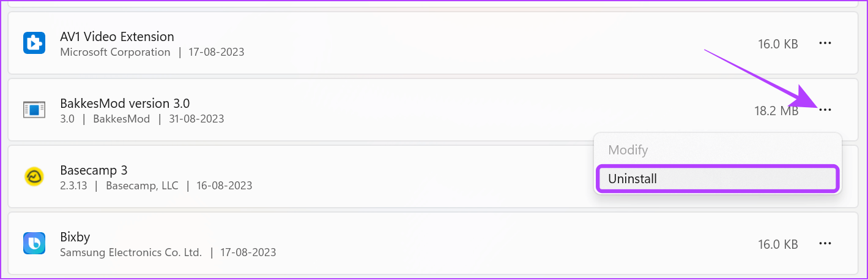Click the yellow Basecamp 3 icon
Screen dimensions: 868x280
tap(33, 177)
